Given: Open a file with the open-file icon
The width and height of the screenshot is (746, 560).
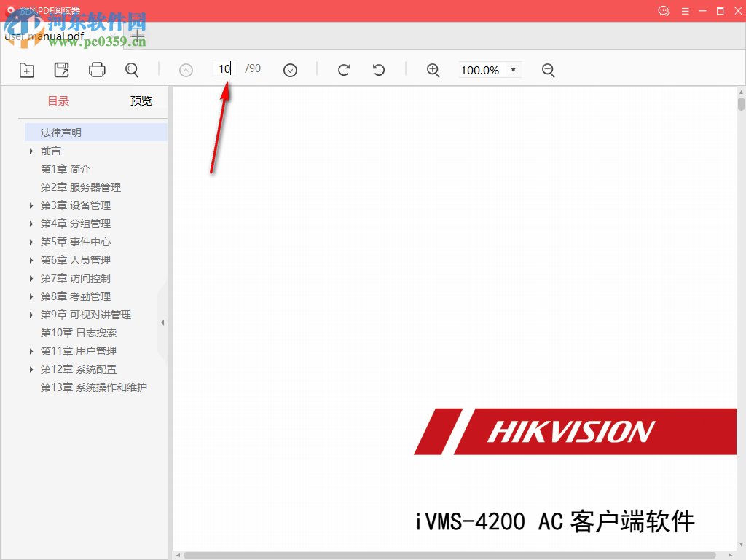Looking at the screenshot, I should (27, 71).
